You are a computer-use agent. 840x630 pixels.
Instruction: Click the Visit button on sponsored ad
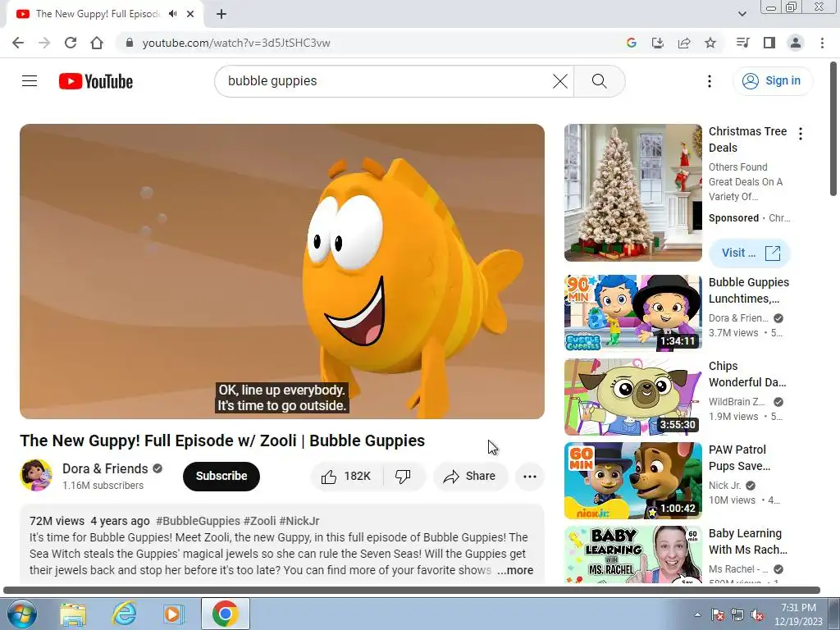750,253
